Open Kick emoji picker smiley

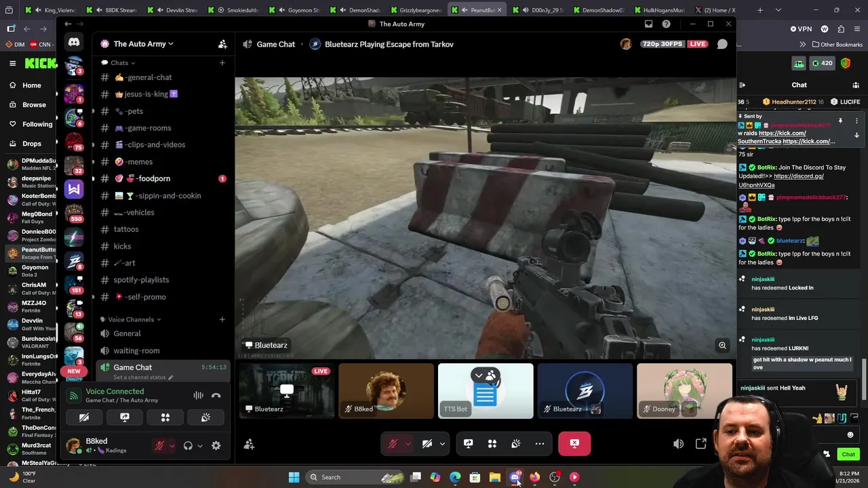click(x=850, y=435)
